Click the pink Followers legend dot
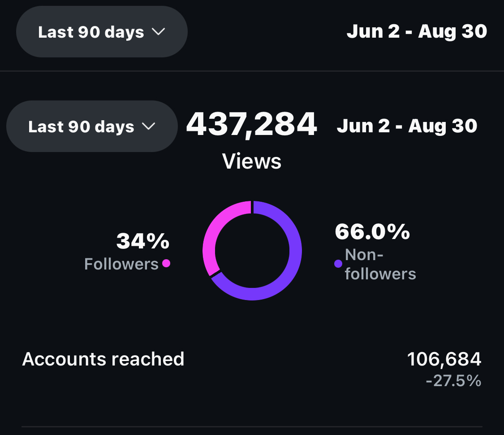This screenshot has width=504, height=435. 166,263
